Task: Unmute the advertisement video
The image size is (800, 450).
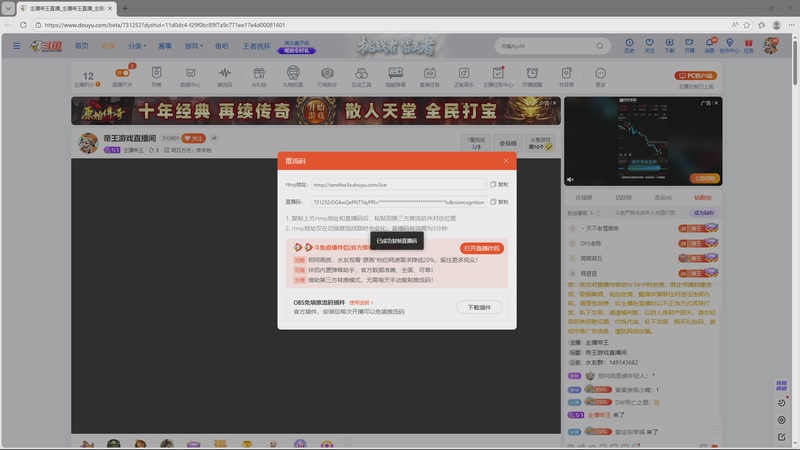Action: click(x=570, y=179)
